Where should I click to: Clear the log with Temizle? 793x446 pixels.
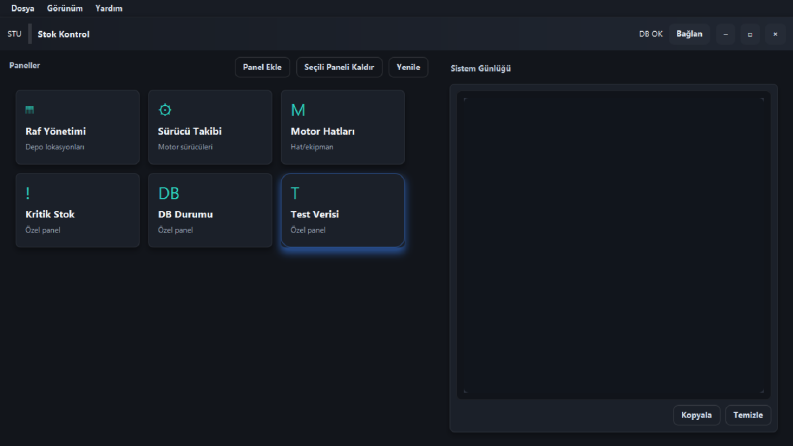click(x=748, y=415)
